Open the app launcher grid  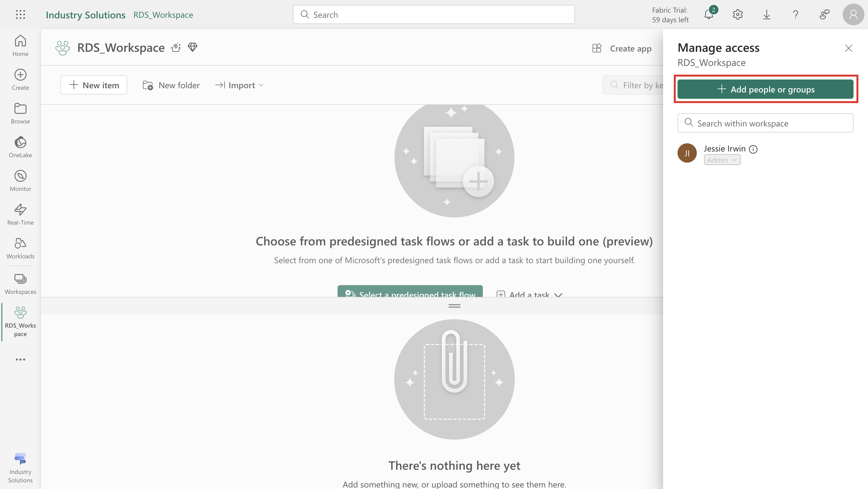click(20, 14)
